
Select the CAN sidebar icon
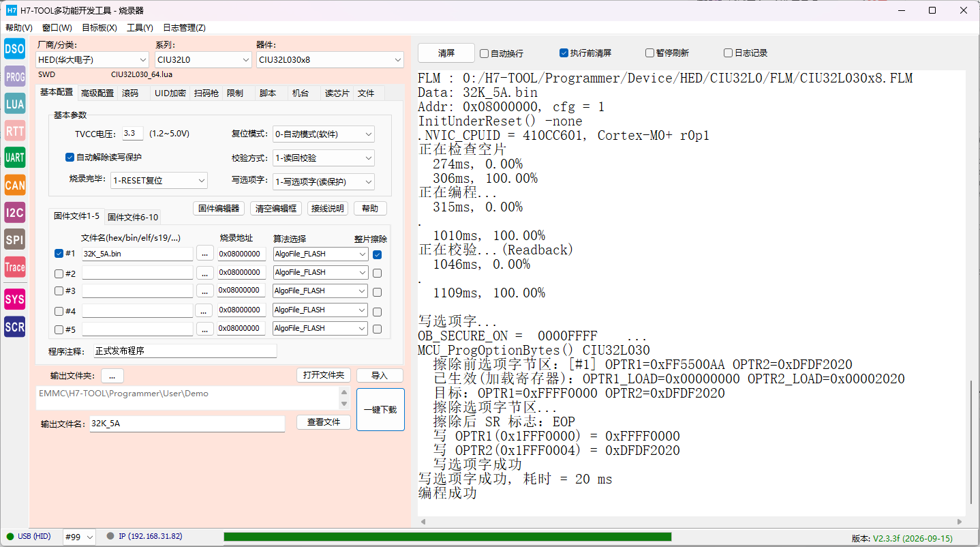15,185
